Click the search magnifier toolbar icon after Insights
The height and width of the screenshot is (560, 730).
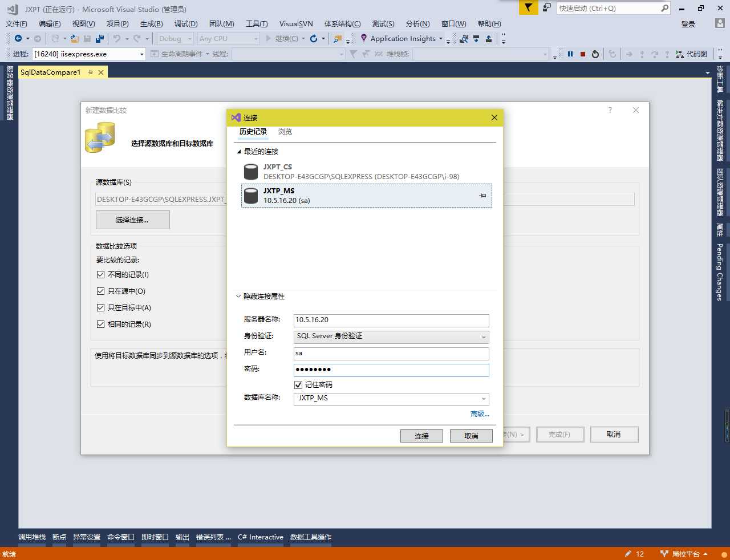464,38
